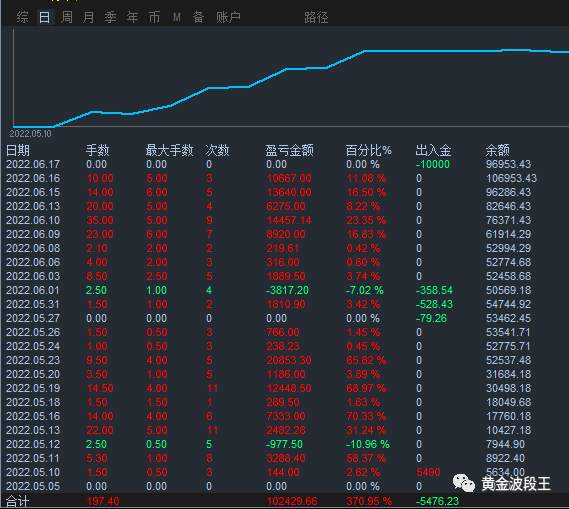Viewport: 569px width, 509px height.
Task: Click the 手数 column header
Action: [x=98, y=150]
